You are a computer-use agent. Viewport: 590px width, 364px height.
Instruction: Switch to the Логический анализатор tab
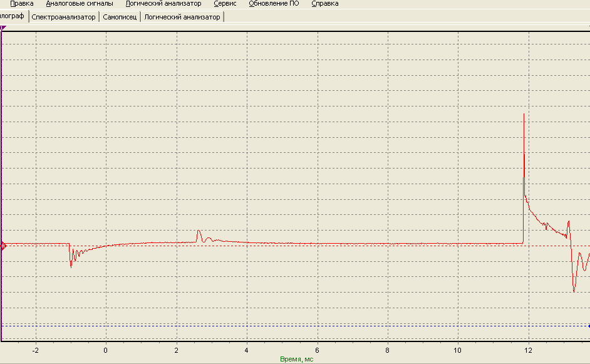point(182,17)
